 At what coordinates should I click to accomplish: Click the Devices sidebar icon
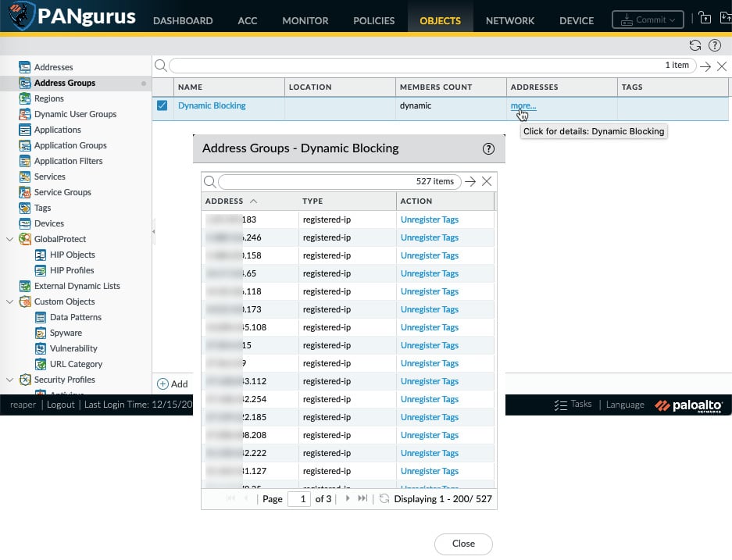pyautogui.click(x=25, y=223)
